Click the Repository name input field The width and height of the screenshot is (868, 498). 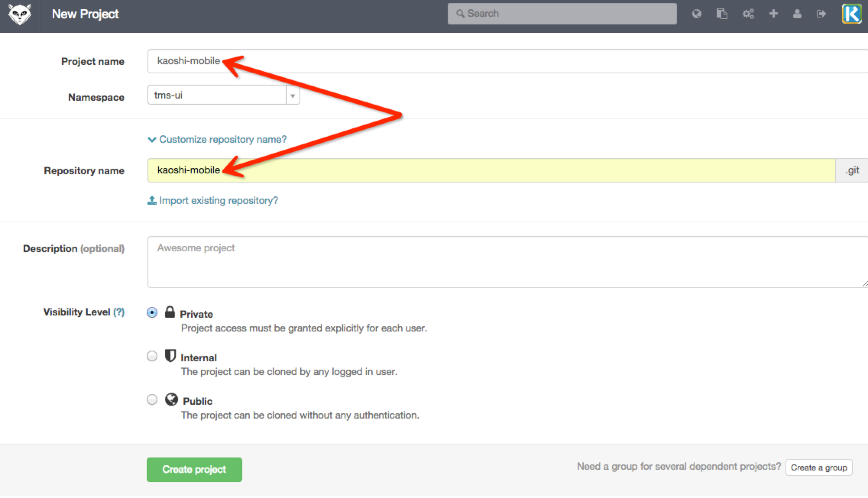pos(497,170)
